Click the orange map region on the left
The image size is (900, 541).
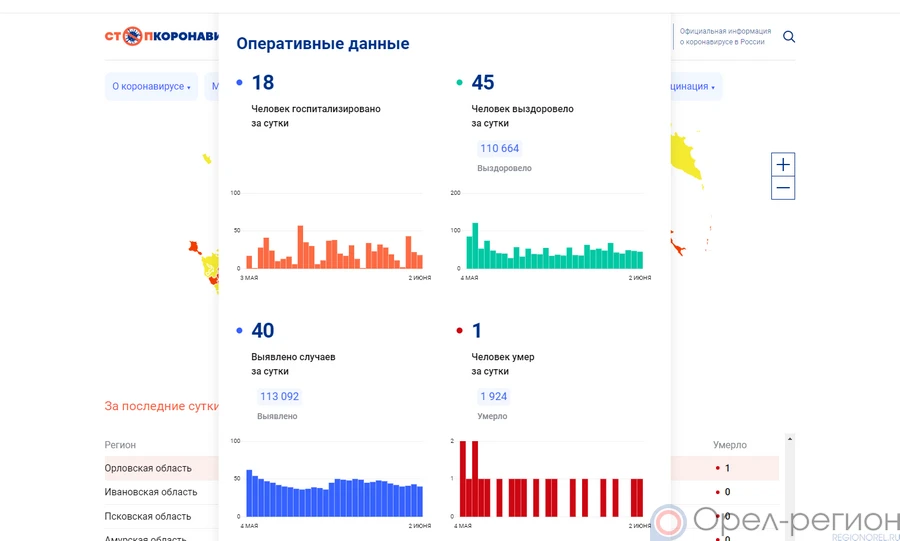[195, 247]
